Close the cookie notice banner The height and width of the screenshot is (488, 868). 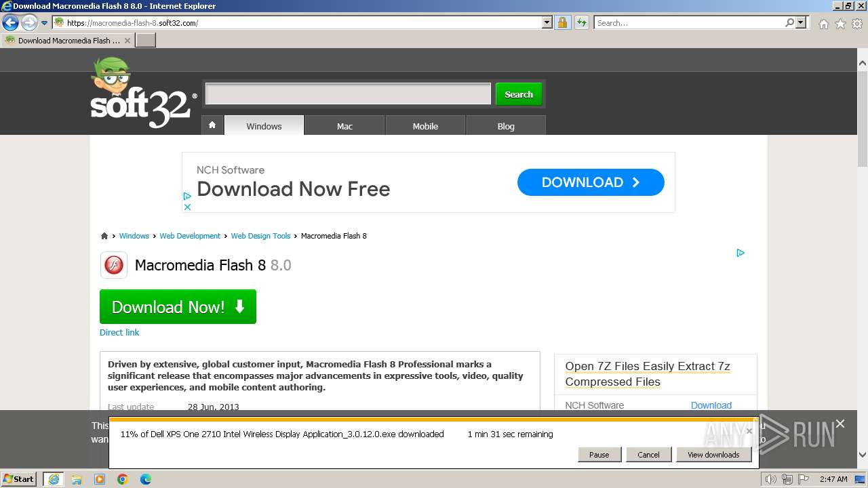coord(840,424)
